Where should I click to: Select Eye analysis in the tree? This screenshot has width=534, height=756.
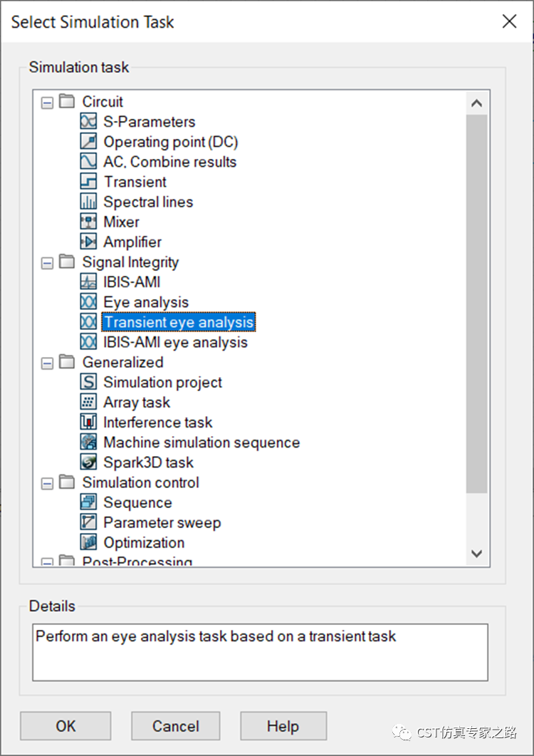point(146,302)
